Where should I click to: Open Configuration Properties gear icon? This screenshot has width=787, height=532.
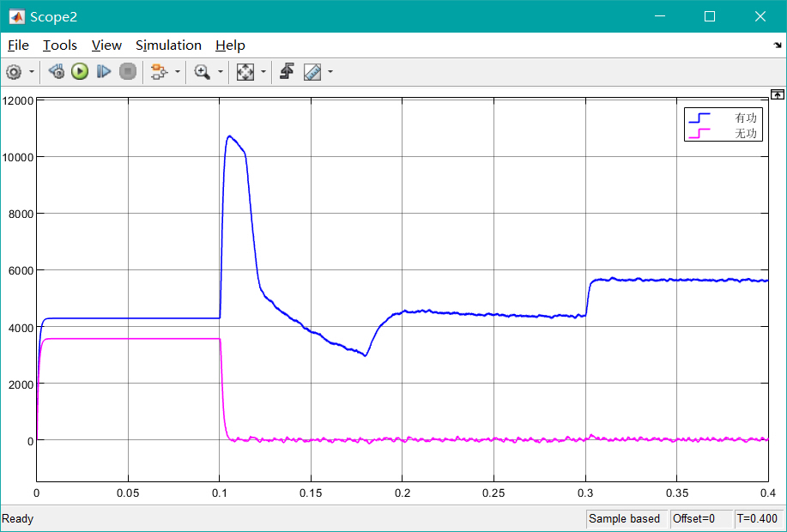click(x=14, y=72)
